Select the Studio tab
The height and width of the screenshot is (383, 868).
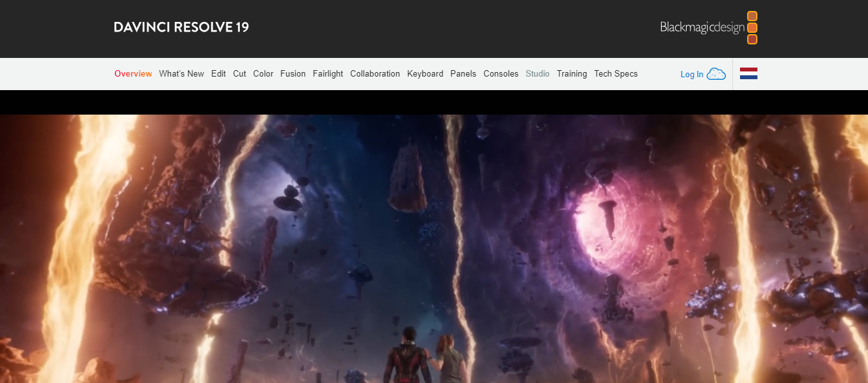(538, 74)
